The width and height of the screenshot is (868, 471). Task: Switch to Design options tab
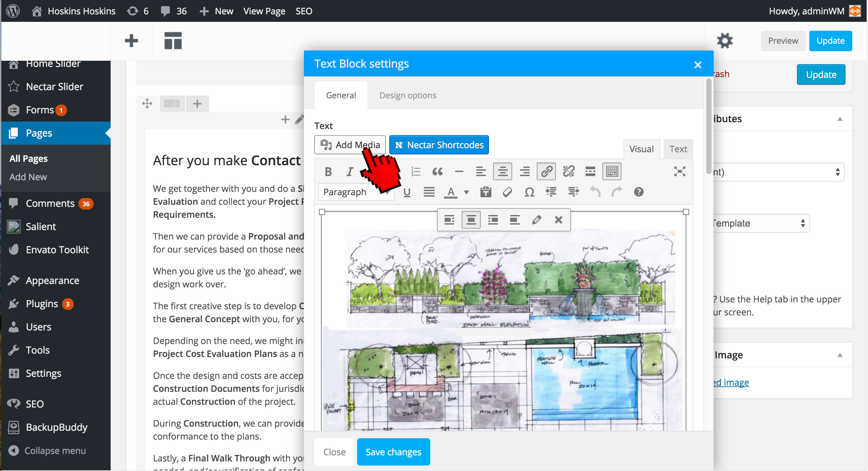coord(408,95)
